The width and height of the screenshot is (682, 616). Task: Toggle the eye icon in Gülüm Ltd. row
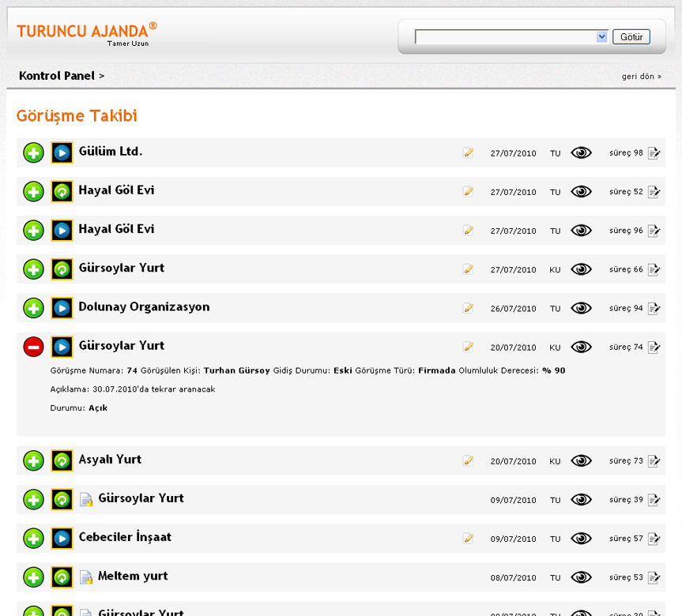pos(581,153)
